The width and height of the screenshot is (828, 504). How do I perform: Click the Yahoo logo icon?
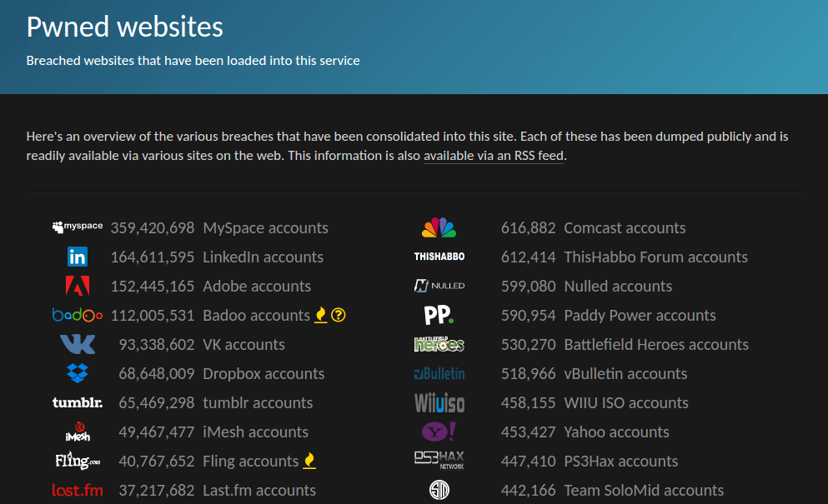pos(439,432)
